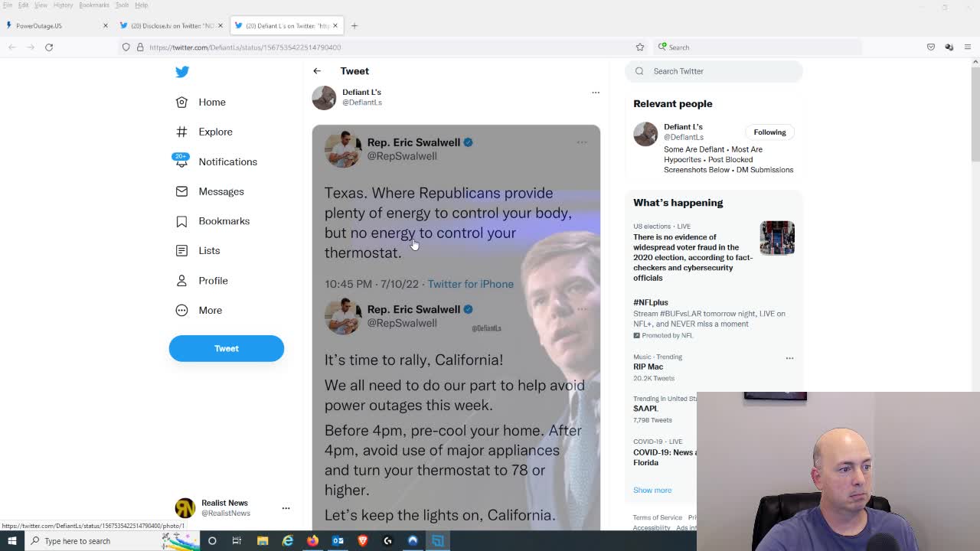Open Notifications with 20+ badge
980x551 pixels.
[x=217, y=161]
